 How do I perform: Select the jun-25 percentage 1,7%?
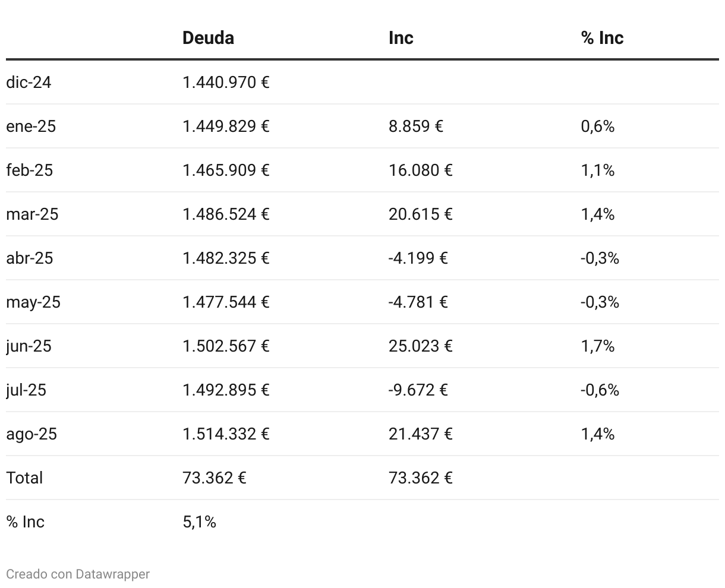(x=597, y=346)
